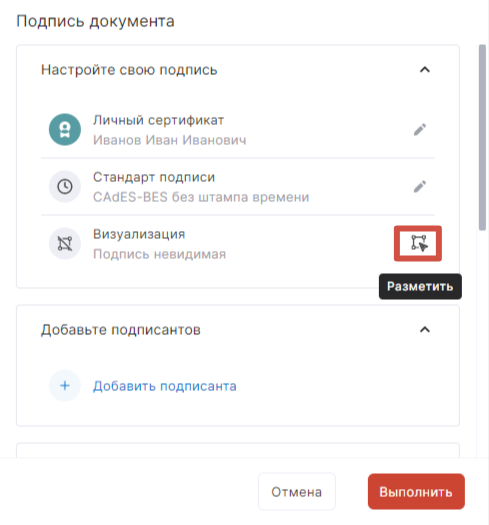
Task: Click the teal certificate badge icon
Action: 65,129
